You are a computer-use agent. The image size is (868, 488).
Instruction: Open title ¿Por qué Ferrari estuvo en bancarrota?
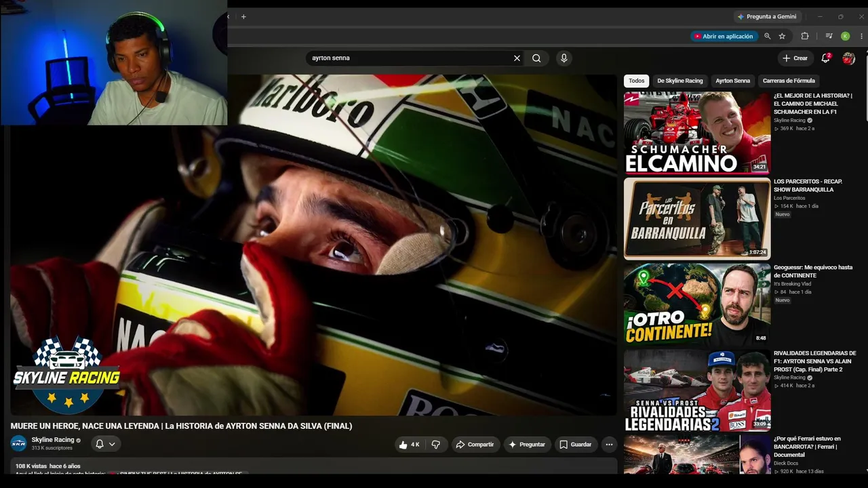tap(808, 447)
